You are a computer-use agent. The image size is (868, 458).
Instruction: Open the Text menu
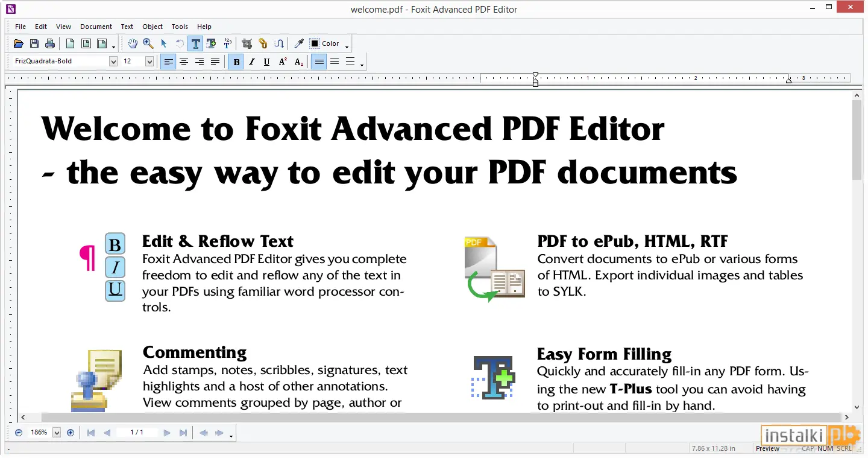(x=127, y=27)
